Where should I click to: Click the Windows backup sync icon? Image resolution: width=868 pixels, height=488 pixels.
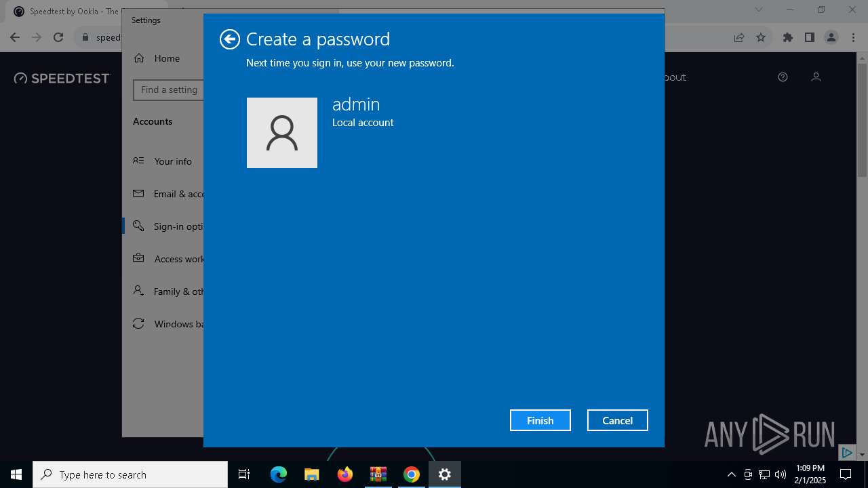point(138,323)
